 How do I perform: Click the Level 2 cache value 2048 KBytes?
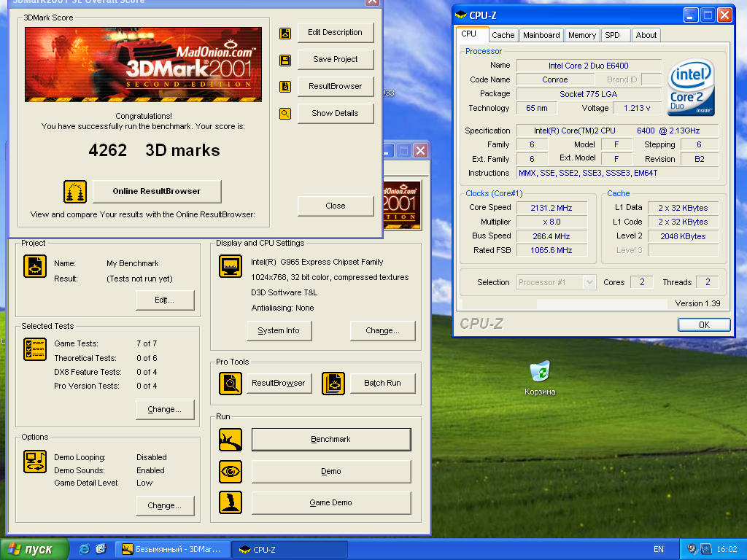(683, 237)
